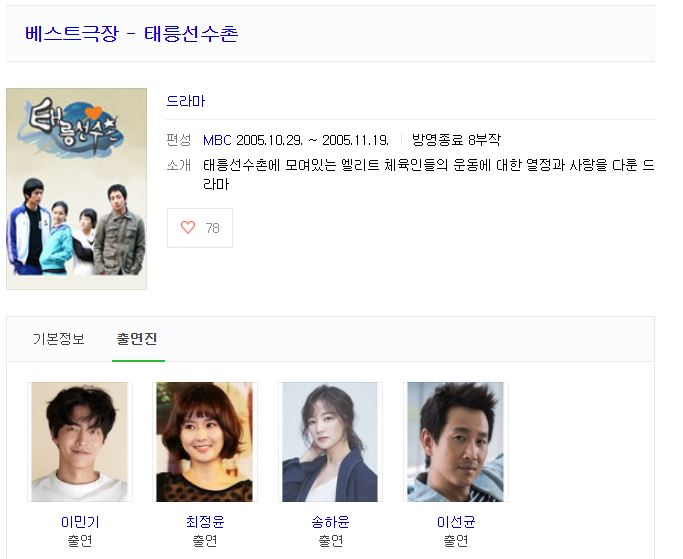Switch to the 기본정보 tab
Viewport: 683px width, 559px height.
click(59, 339)
